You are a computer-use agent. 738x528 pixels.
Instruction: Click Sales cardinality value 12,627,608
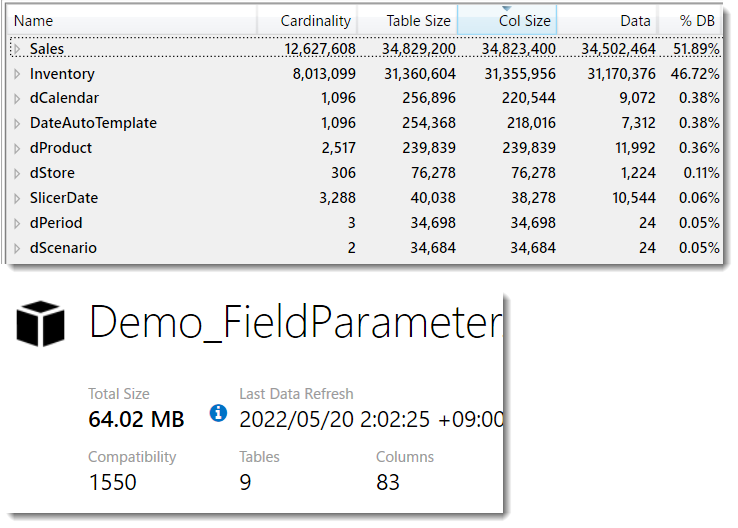click(320, 49)
